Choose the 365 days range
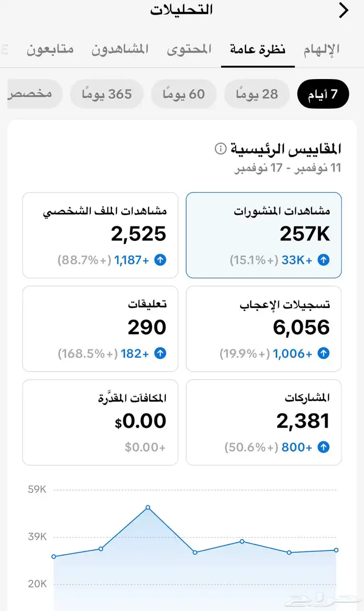Viewport: 364px width, 611px height. click(x=107, y=94)
